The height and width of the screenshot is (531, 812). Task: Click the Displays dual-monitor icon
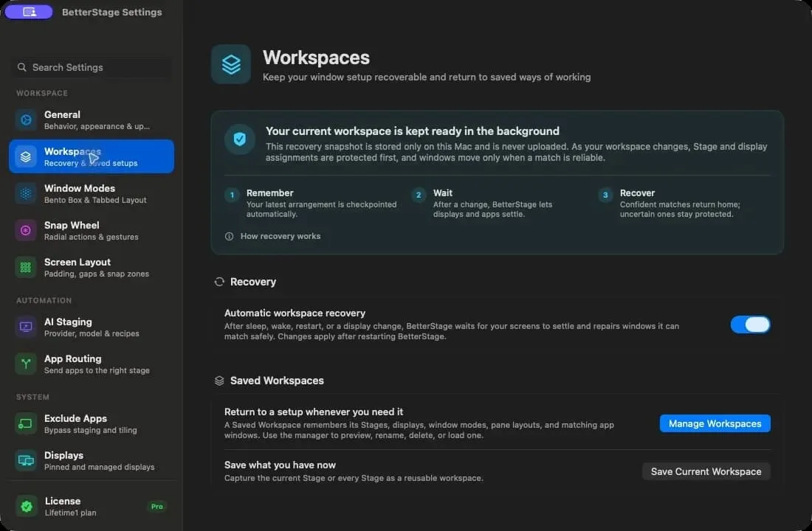coord(25,461)
